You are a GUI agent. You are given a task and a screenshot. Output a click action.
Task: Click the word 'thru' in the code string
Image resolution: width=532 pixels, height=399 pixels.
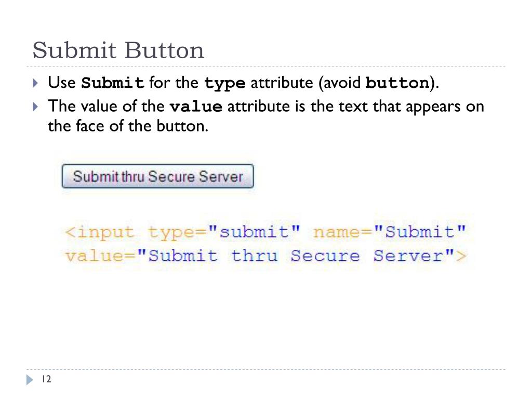click(x=255, y=256)
